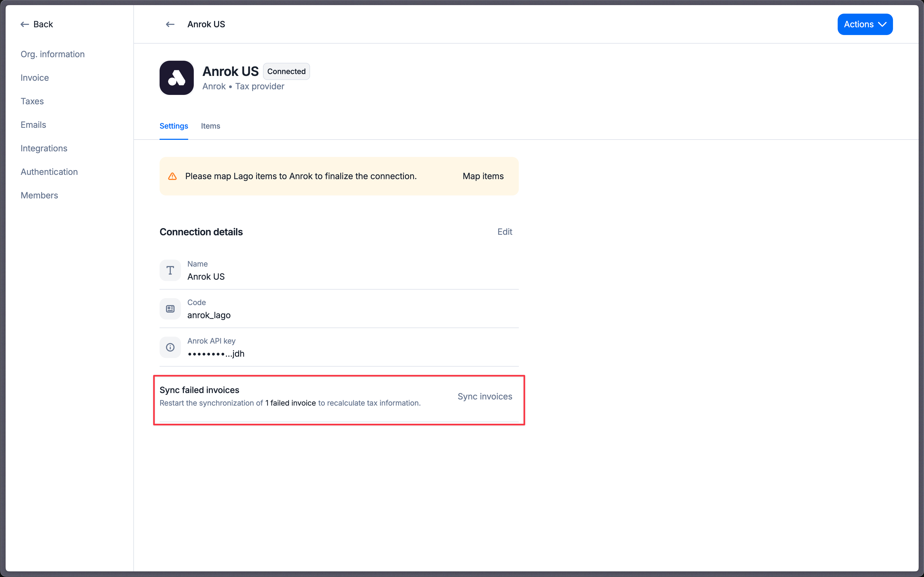This screenshot has height=577, width=924.
Task: Click the 'Anrok US' name value
Action: [206, 277]
